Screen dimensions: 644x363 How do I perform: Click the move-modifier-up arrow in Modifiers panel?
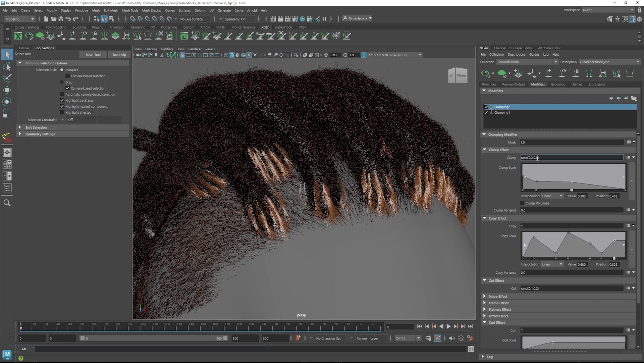611,98
